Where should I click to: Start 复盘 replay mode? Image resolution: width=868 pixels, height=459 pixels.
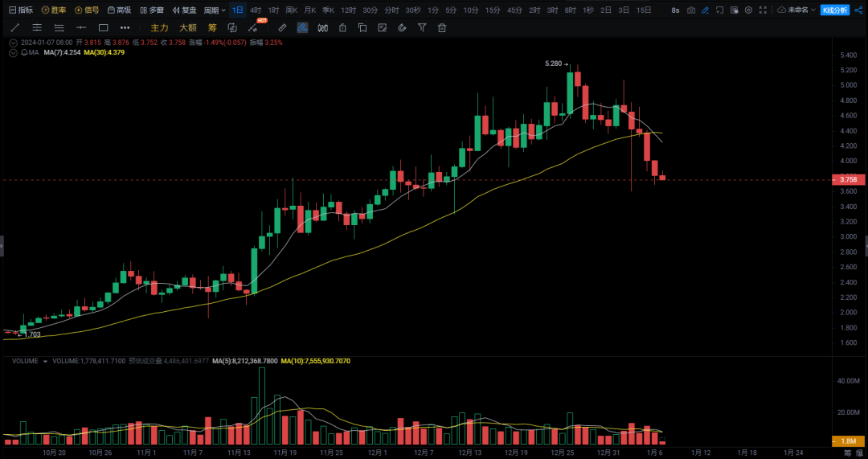184,10
